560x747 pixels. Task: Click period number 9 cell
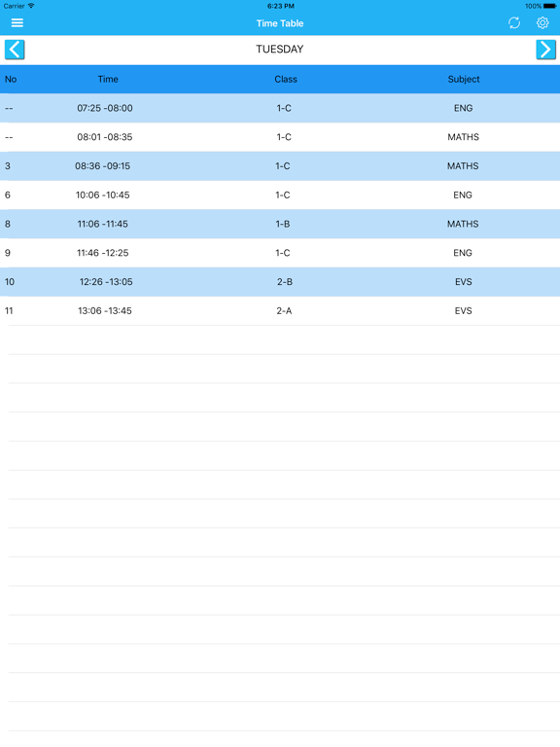tap(8, 253)
